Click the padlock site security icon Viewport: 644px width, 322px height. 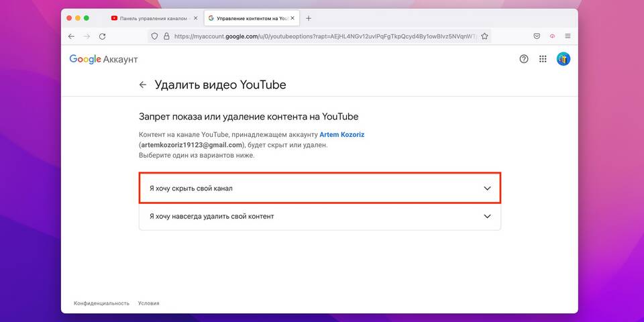(x=166, y=36)
